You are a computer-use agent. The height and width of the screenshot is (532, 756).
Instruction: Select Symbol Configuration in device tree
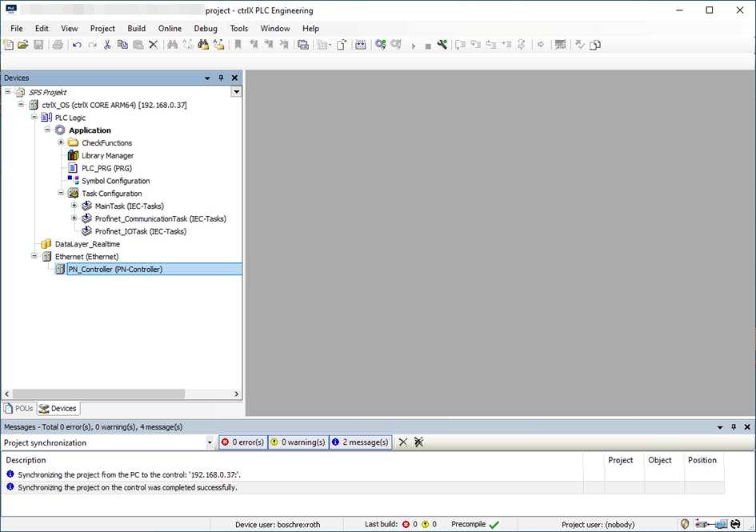coord(115,181)
